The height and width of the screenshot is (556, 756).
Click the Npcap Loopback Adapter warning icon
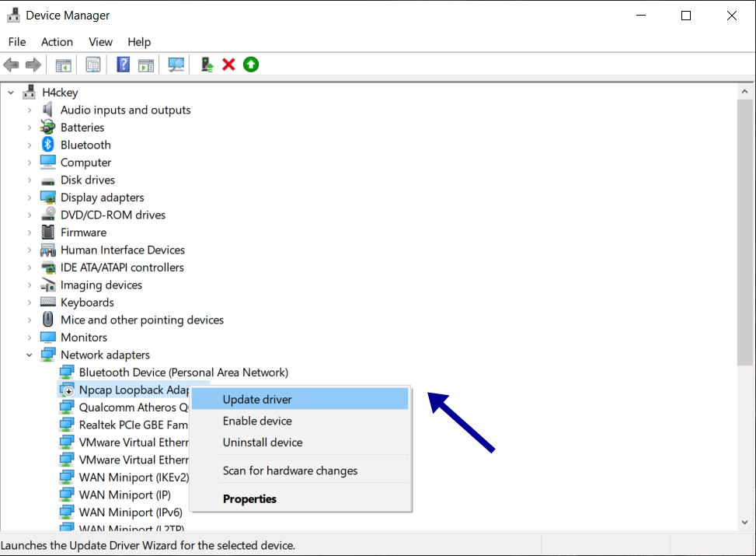(67, 390)
